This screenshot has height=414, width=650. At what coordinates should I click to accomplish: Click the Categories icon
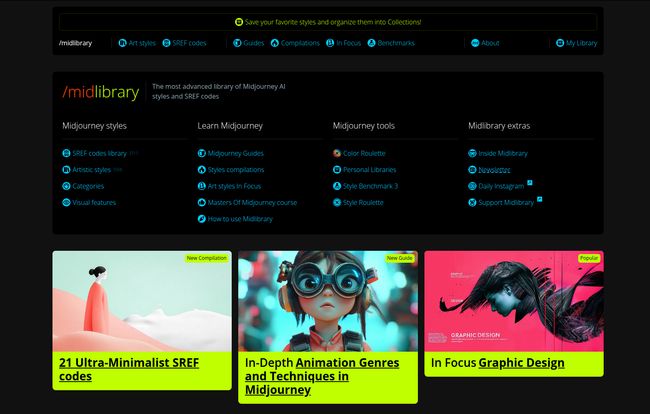(66, 186)
